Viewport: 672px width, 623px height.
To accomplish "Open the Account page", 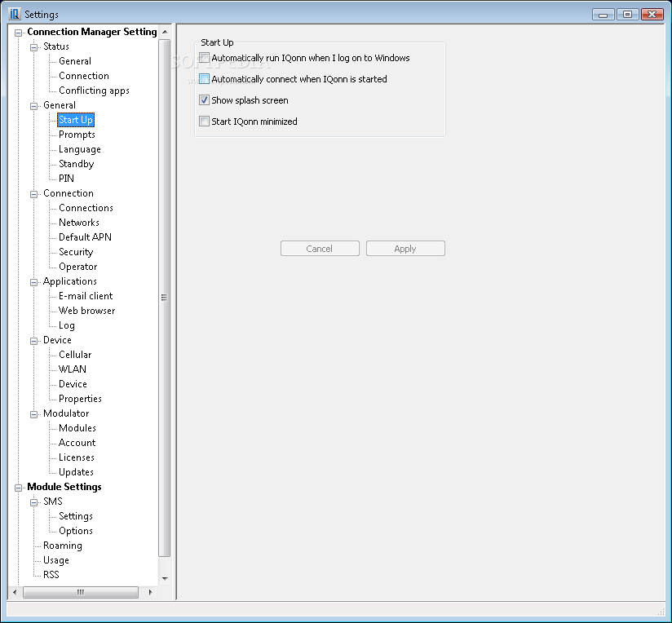I will click(77, 443).
